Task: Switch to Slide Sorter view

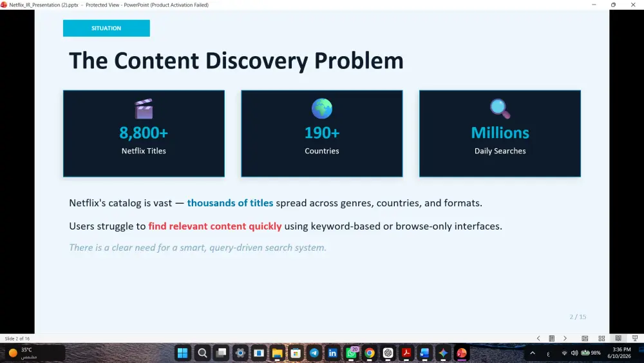Action: (x=601, y=338)
